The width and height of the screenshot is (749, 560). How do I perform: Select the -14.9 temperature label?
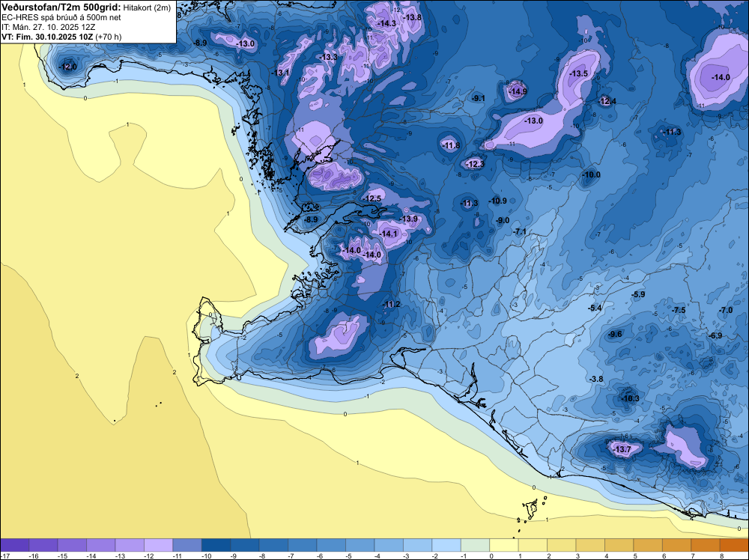pyautogui.click(x=518, y=91)
